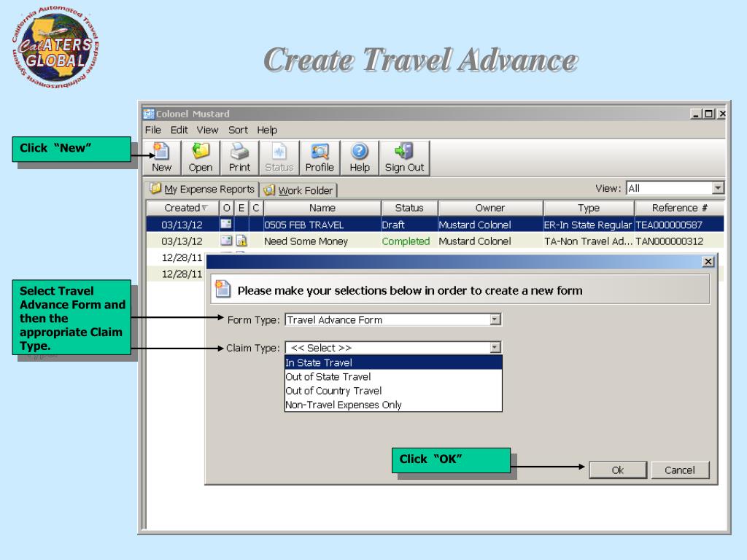Click the Ok button in the dialog
The image size is (747, 560).
click(618, 470)
